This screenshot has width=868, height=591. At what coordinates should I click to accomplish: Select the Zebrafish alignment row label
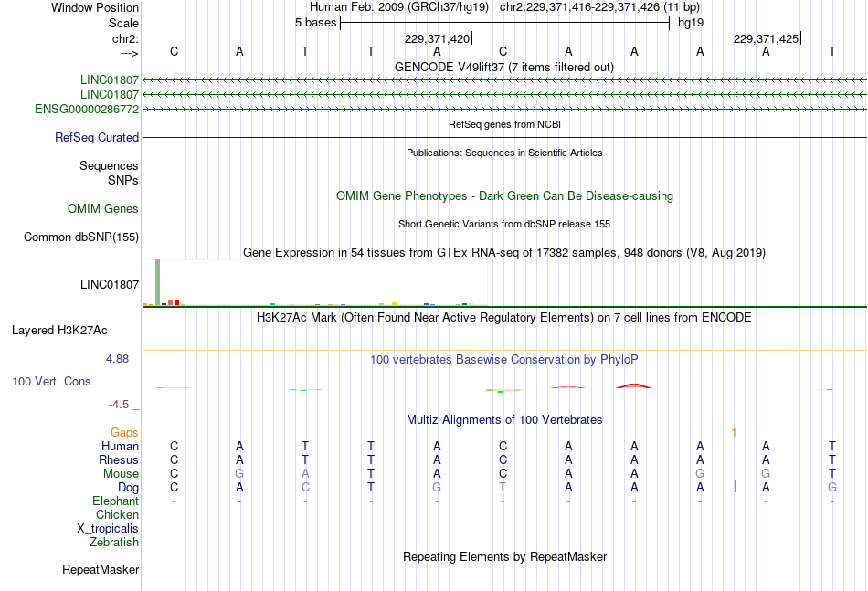pos(114,543)
